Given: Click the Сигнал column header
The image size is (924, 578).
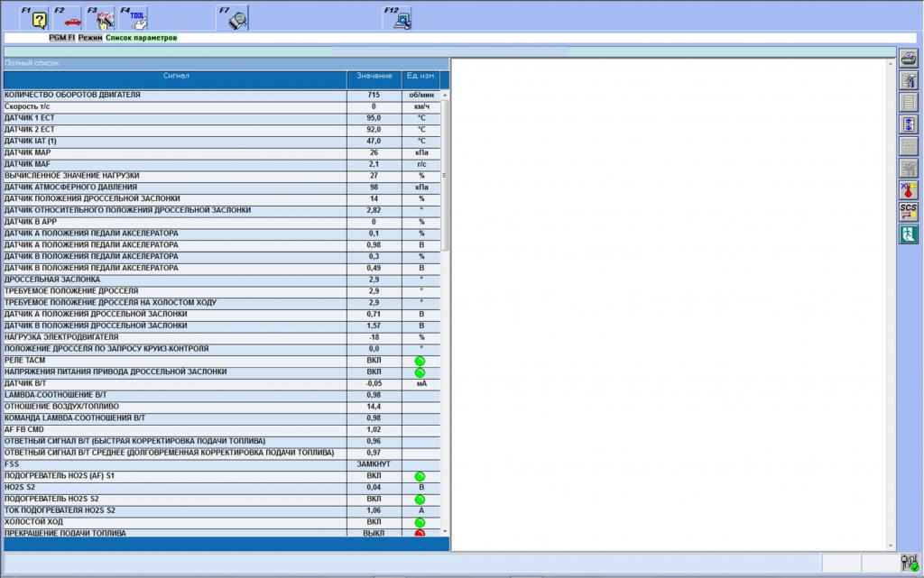Looking at the screenshot, I should click(175, 77).
